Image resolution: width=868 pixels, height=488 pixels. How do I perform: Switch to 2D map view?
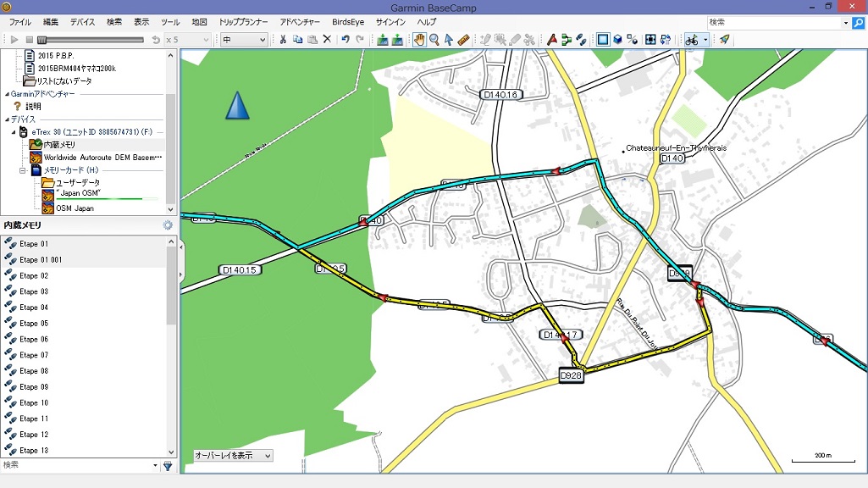(603, 39)
